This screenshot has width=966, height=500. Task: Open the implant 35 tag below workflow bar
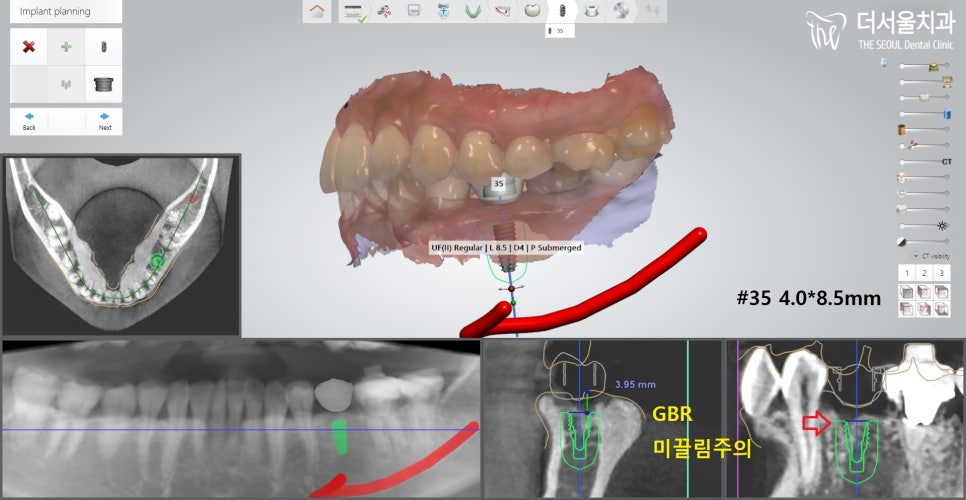point(556,31)
